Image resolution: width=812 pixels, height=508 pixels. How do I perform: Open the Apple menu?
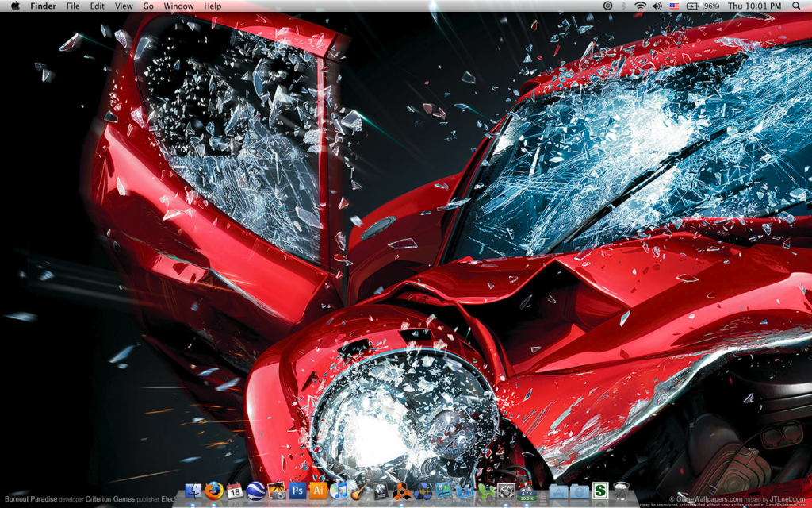[x=16, y=6]
